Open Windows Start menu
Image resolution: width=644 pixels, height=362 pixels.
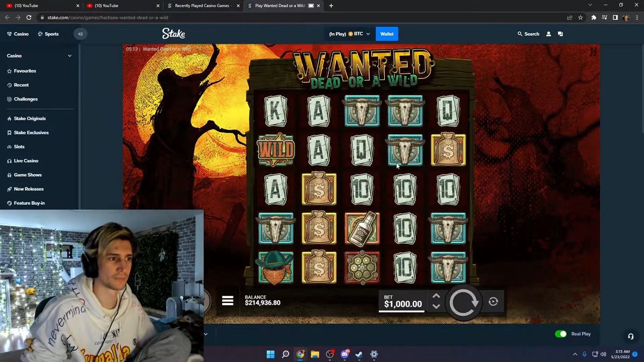click(x=270, y=354)
